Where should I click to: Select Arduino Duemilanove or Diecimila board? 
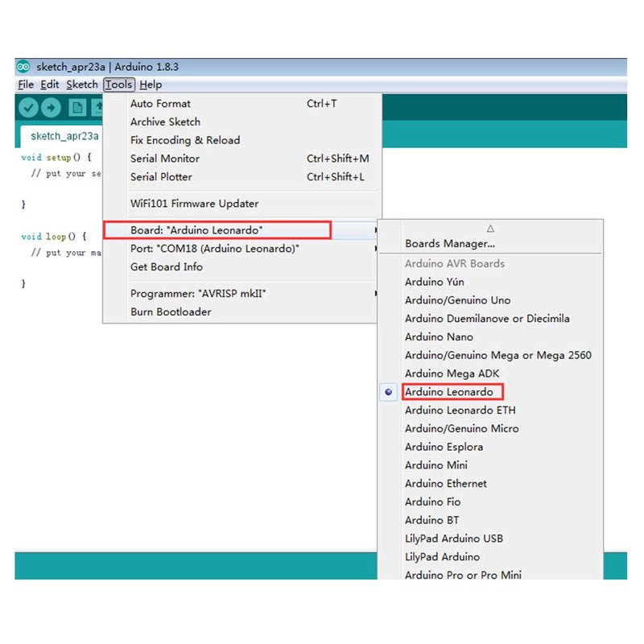coord(490,319)
